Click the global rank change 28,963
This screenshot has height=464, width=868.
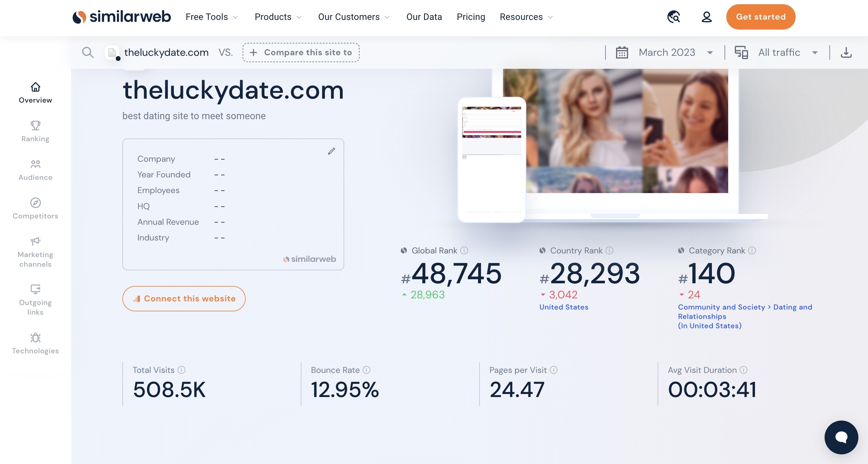pyautogui.click(x=427, y=295)
